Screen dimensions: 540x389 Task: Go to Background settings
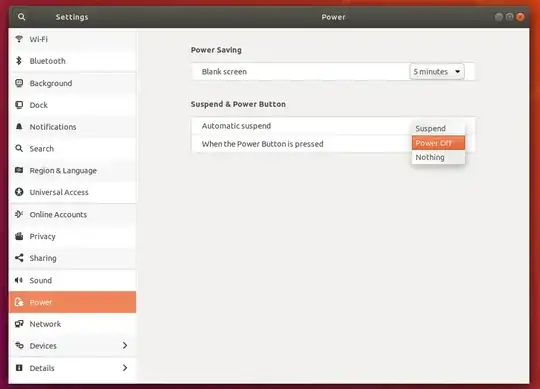(73, 83)
